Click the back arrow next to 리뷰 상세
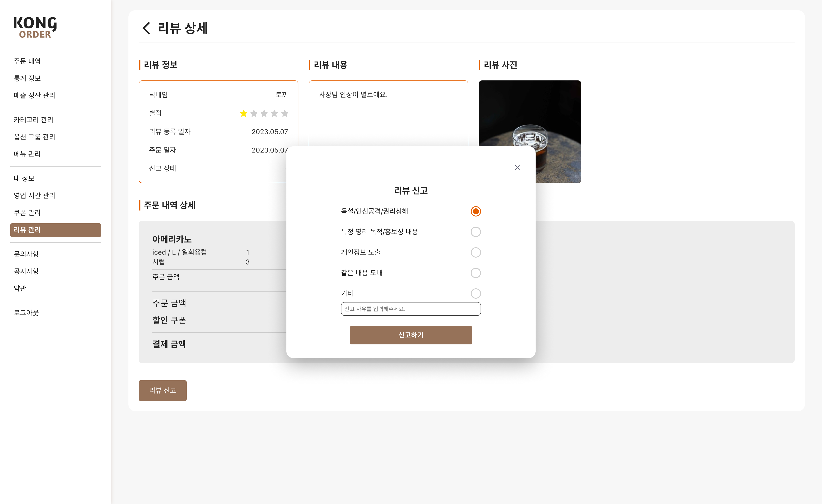The width and height of the screenshot is (822, 504). coord(146,28)
